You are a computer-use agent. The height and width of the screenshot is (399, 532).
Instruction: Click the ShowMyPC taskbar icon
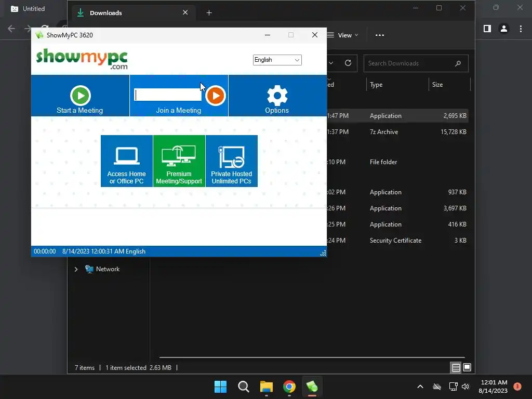(x=312, y=387)
